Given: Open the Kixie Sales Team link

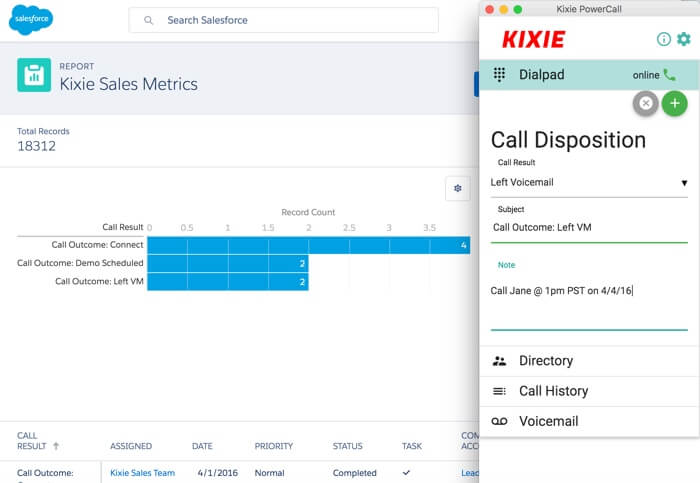Looking at the screenshot, I should click(x=142, y=473).
